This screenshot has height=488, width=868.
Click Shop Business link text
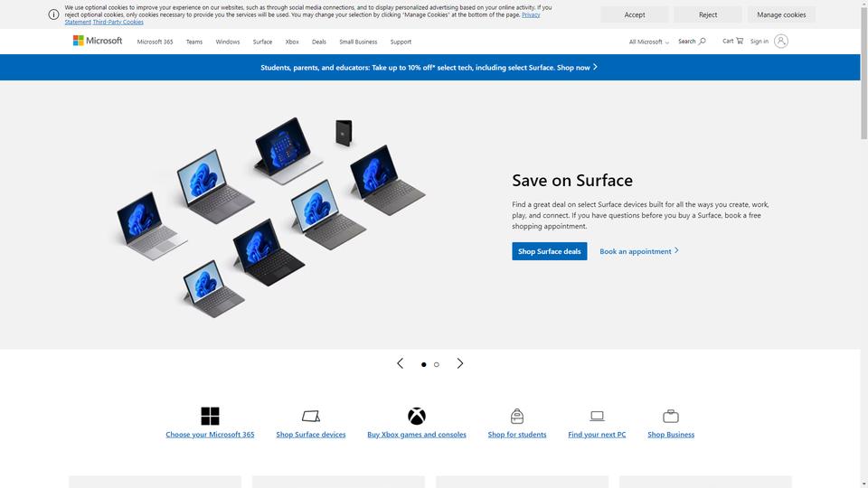coord(670,435)
